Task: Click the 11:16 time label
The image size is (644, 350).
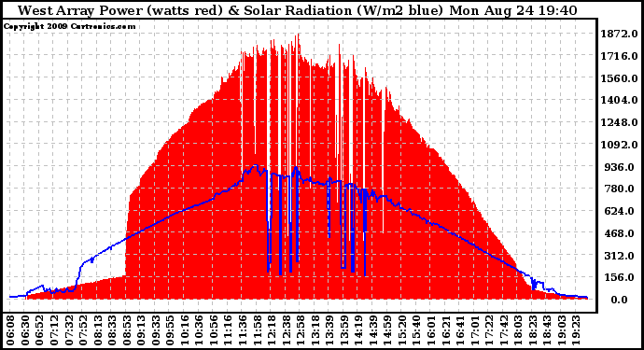Action: pos(228,330)
